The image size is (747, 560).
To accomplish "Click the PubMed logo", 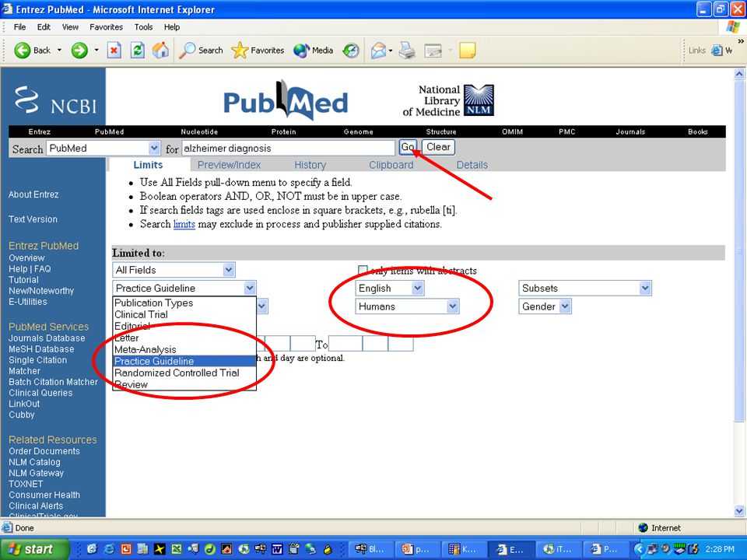I will (286, 100).
